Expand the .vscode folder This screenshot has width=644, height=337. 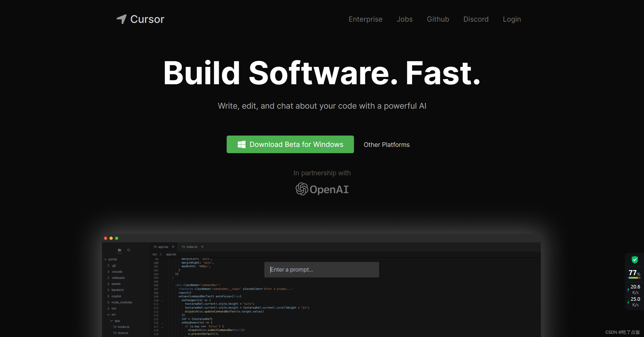108,272
